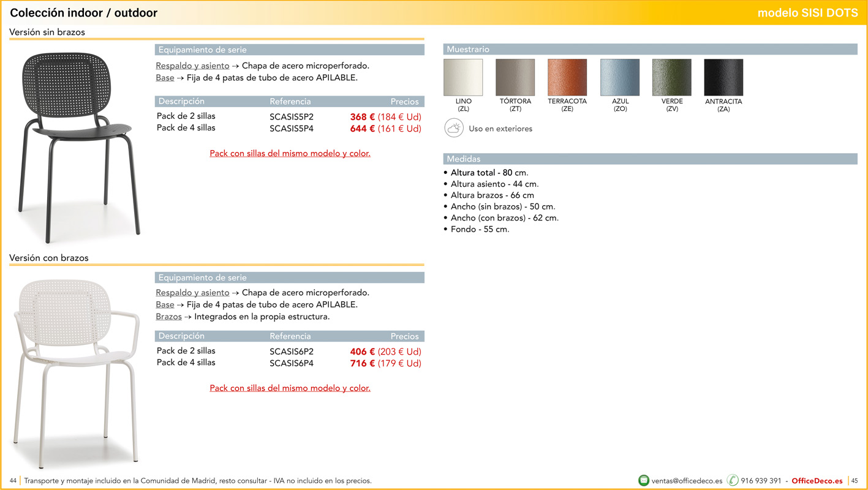868x490 pixels.
Task: Click the red pack notice under SCASIS6P4
Action: (290, 388)
